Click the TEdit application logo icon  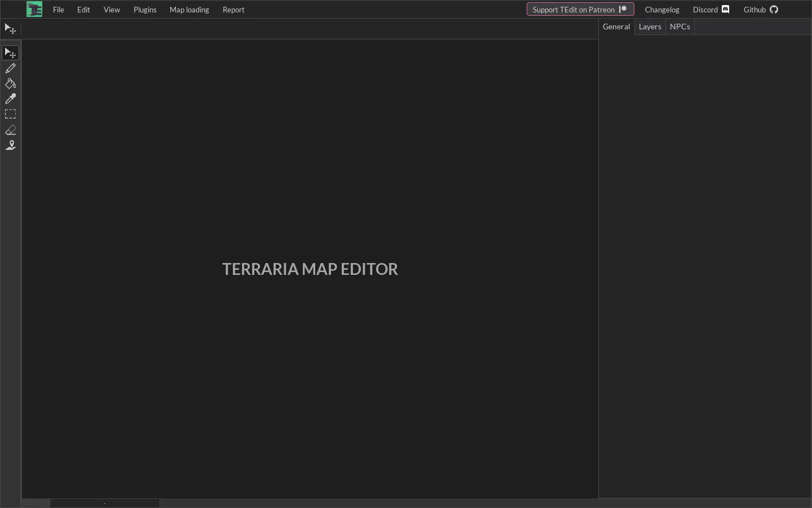[34, 9]
